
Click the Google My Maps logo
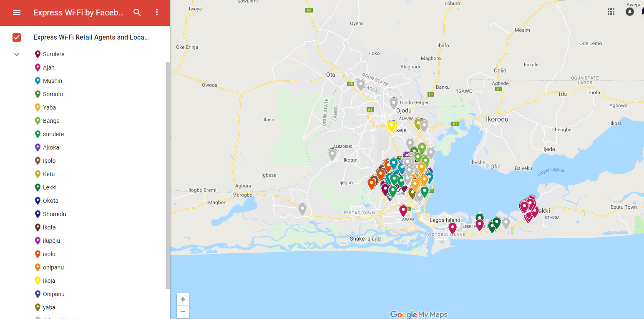click(x=419, y=314)
